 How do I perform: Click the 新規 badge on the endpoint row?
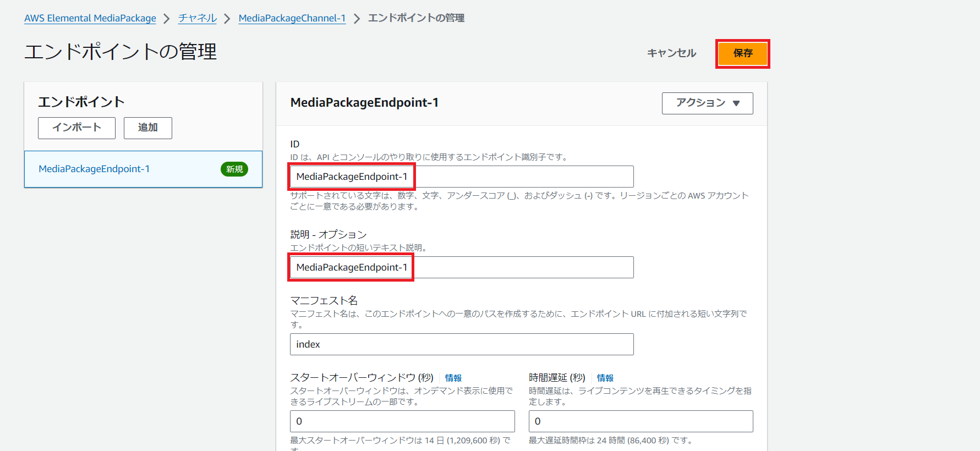234,169
